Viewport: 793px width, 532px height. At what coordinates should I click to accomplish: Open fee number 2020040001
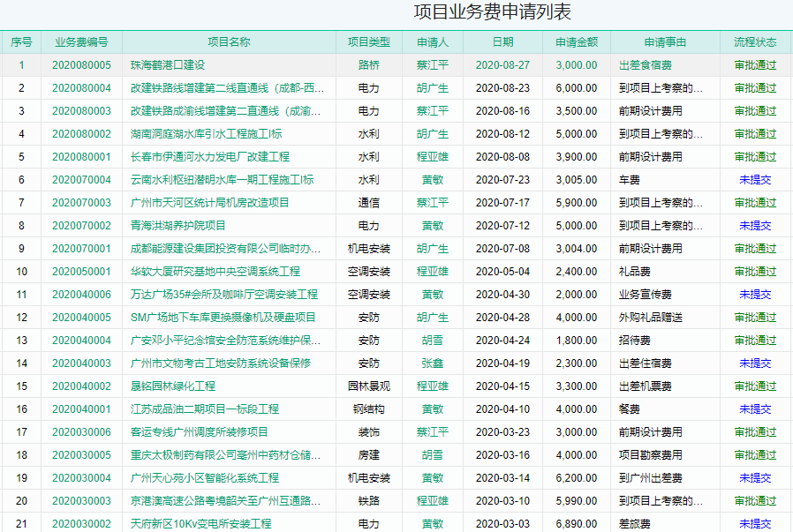pos(81,409)
